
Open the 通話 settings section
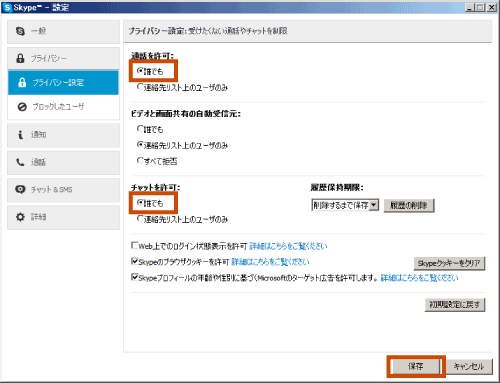tap(63, 162)
